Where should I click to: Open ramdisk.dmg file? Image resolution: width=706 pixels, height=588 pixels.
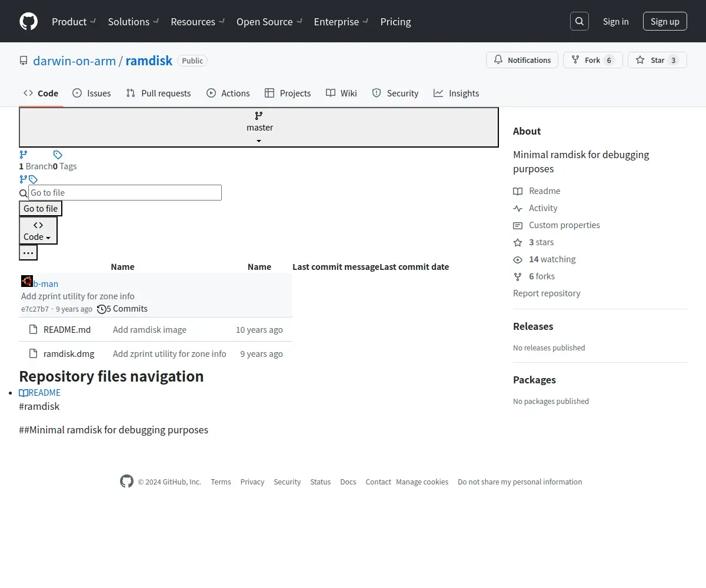tap(69, 353)
